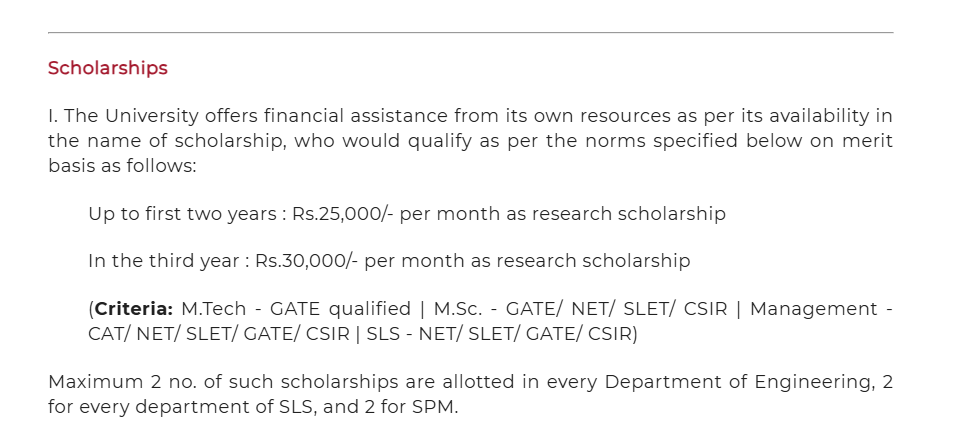Click the text 'Up to first two years'
The image size is (960, 440).
pyautogui.click(x=183, y=214)
